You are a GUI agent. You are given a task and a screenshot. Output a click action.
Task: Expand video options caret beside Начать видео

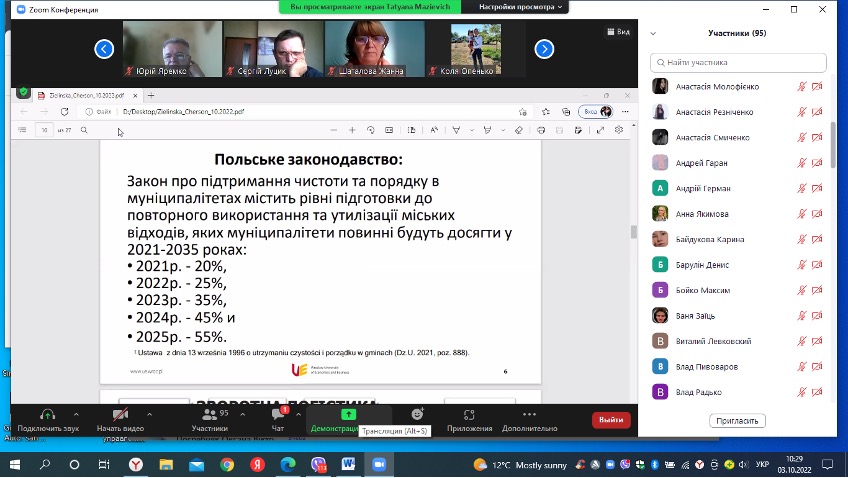point(149,415)
